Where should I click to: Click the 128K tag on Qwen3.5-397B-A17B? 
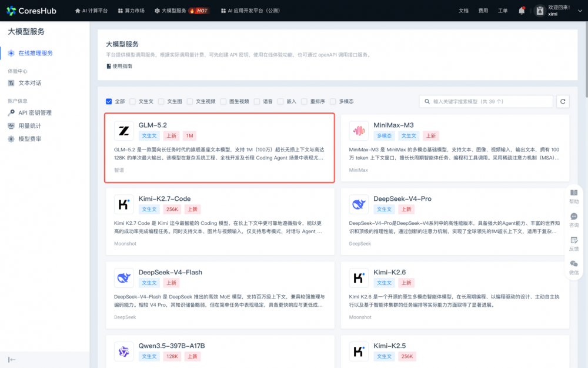coord(172,356)
